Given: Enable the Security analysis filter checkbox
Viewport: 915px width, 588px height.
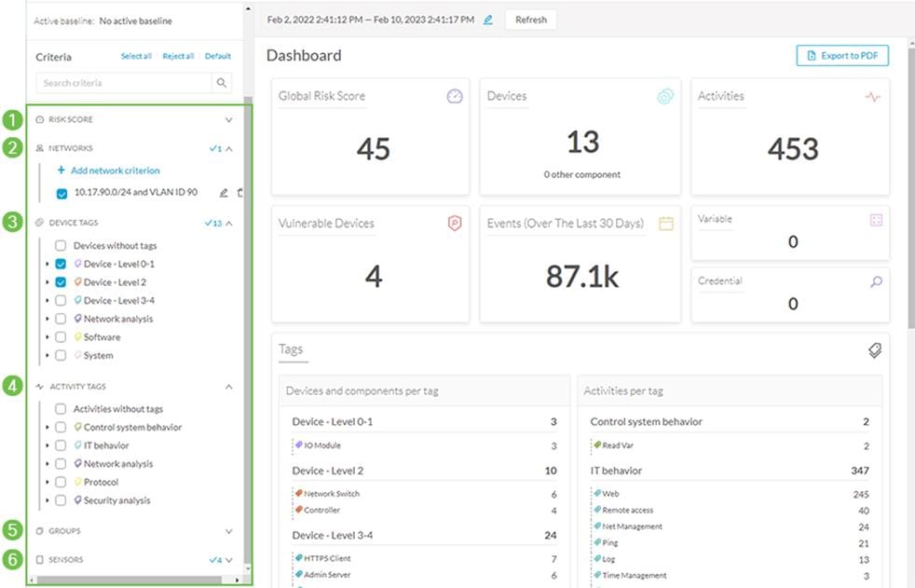Looking at the screenshot, I should coord(61,500).
